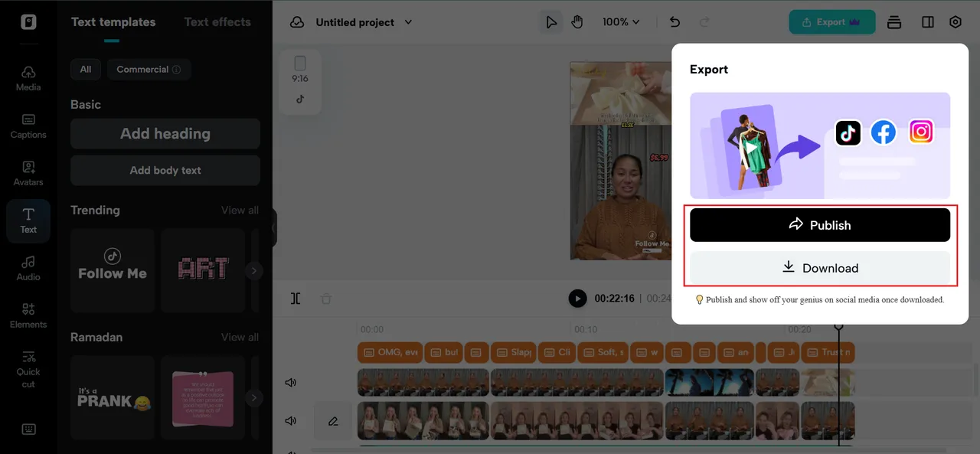Viewport: 980px width, 454px height.
Task: Select the It's a PRANK template
Action: (x=113, y=397)
